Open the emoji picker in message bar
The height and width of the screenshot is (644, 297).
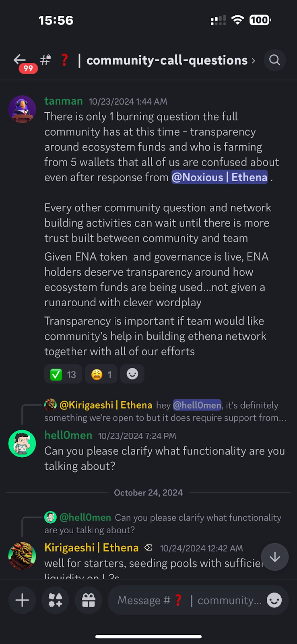pos(274,600)
